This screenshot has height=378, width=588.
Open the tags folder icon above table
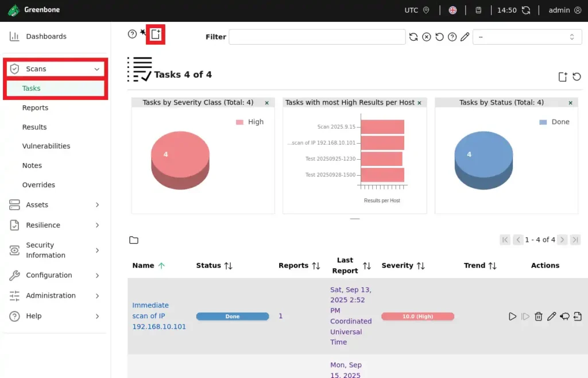pyautogui.click(x=134, y=240)
